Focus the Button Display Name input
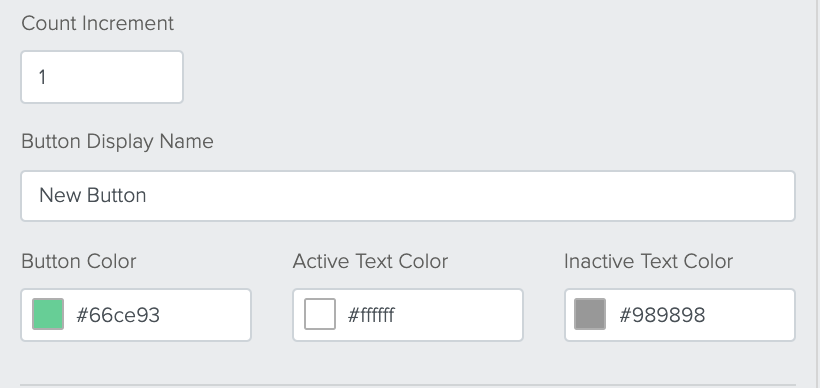 (408, 196)
